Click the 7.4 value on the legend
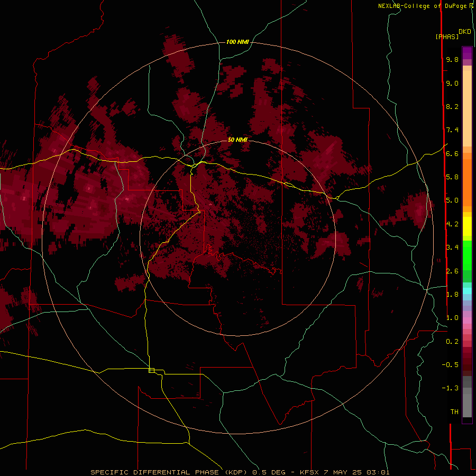The height and width of the screenshot is (476, 476). [452, 130]
